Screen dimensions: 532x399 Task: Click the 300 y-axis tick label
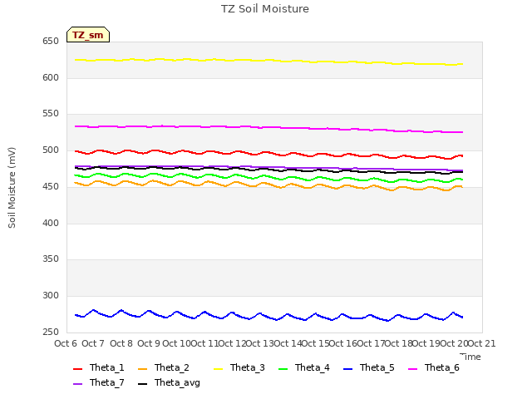[x=51, y=296]
